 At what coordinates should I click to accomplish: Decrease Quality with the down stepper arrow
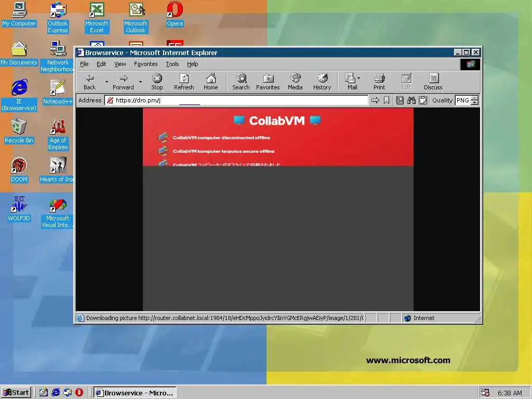point(475,102)
